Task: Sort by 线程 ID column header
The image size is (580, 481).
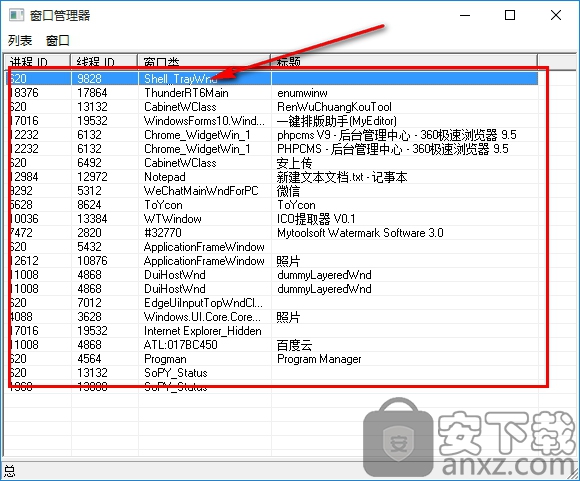Action: pyautogui.click(x=104, y=61)
